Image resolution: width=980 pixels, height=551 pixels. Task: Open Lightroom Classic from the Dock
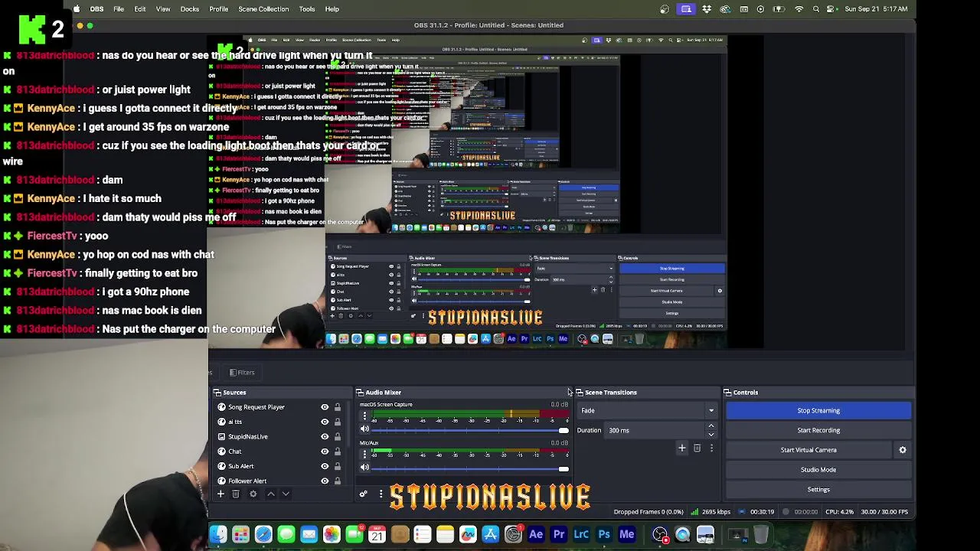click(x=582, y=534)
